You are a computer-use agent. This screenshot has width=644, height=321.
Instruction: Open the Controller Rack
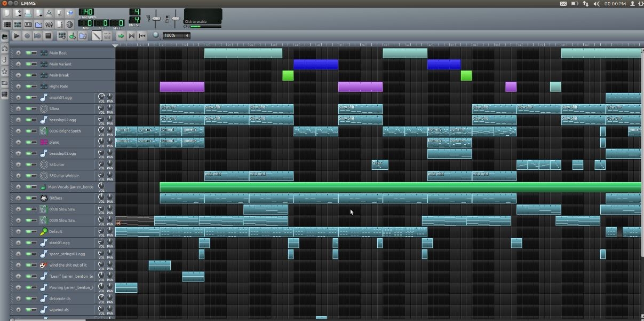(x=69, y=25)
